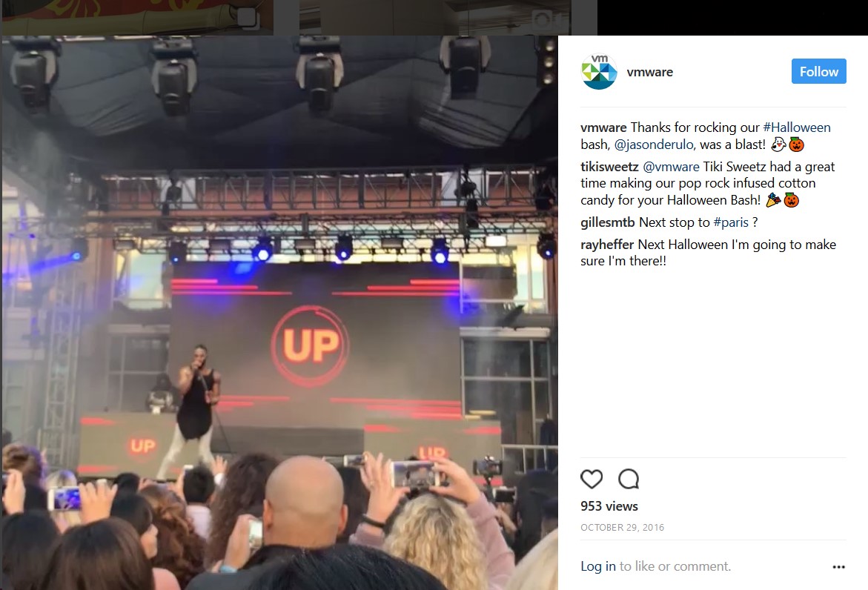Visit the @jasonderulo mention link

click(x=654, y=145)
